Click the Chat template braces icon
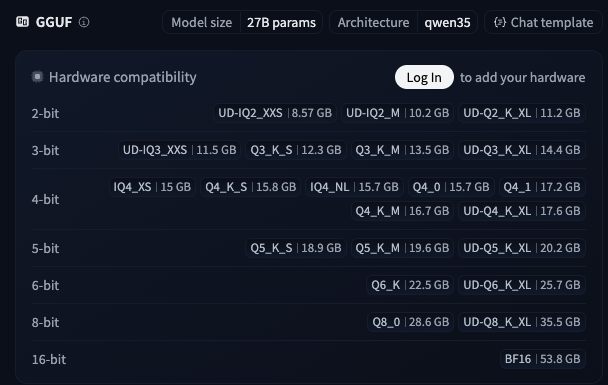The width and height of the screenshot is (608, 385). tap(500, 22)
